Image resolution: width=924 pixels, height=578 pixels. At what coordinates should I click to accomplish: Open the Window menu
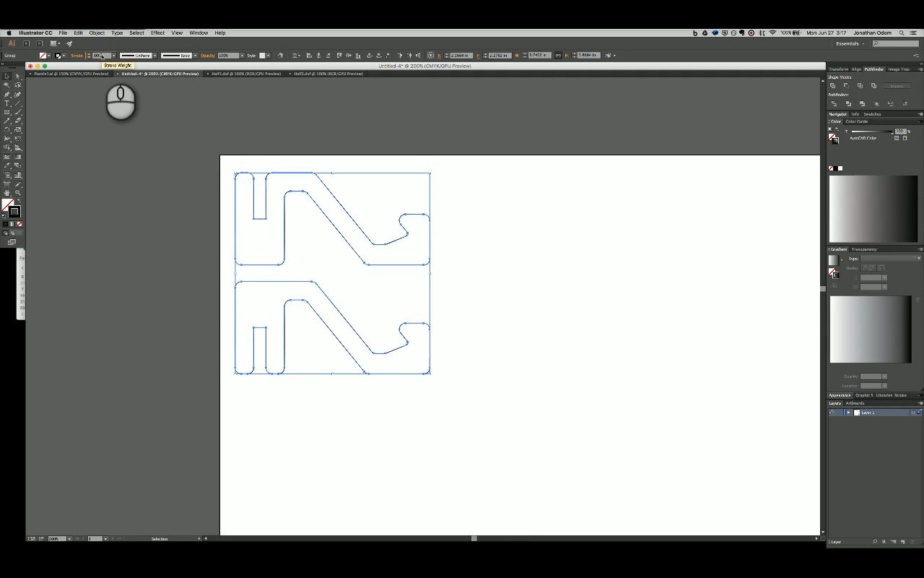tap(199, 33)
